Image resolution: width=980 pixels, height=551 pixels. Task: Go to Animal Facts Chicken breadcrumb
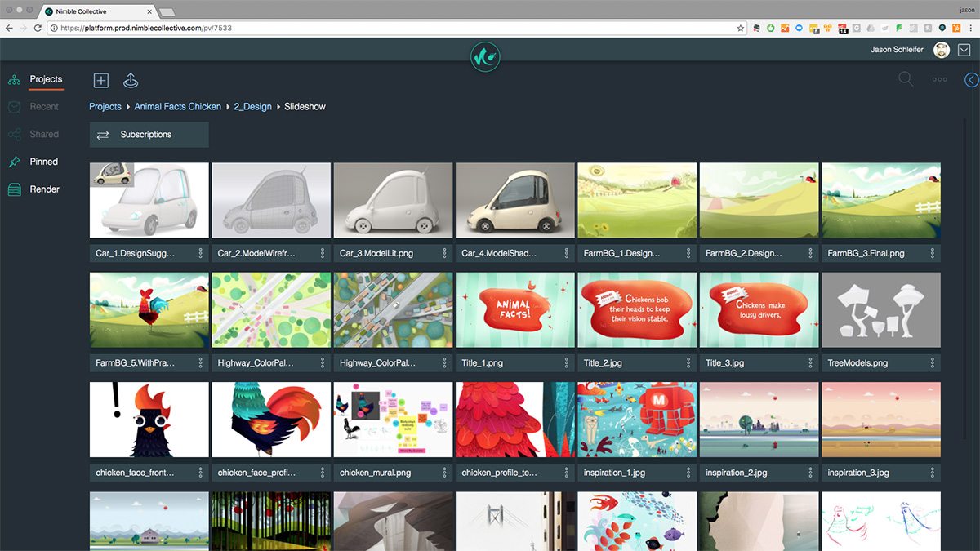point(177,107)
